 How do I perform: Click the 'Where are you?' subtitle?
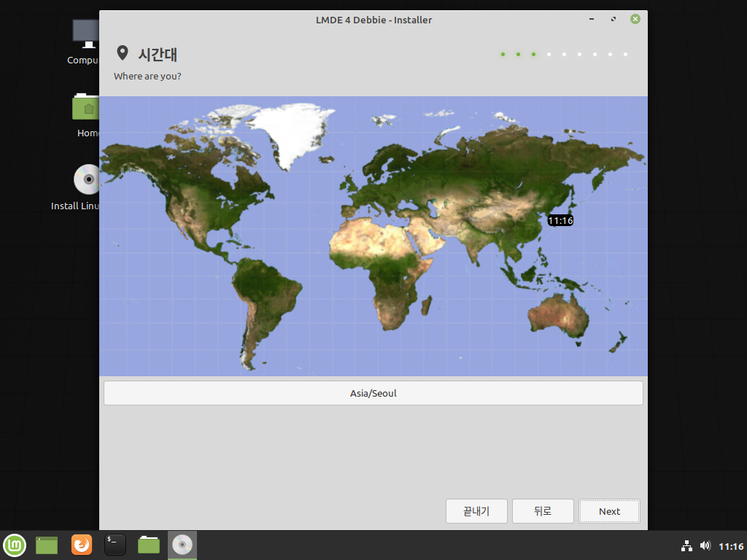(x=147, y=76)
